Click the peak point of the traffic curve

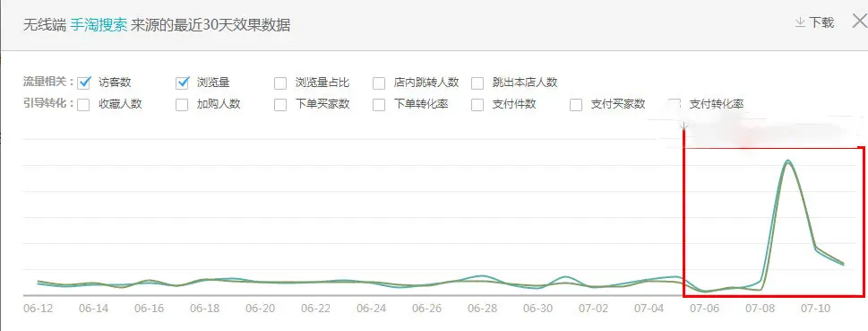coord(787,161)
